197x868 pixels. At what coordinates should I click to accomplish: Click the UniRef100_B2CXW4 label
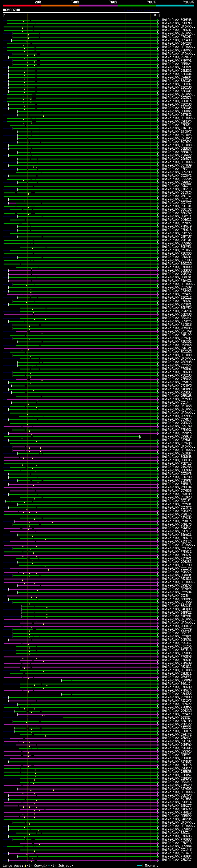(x=177, y=74)
